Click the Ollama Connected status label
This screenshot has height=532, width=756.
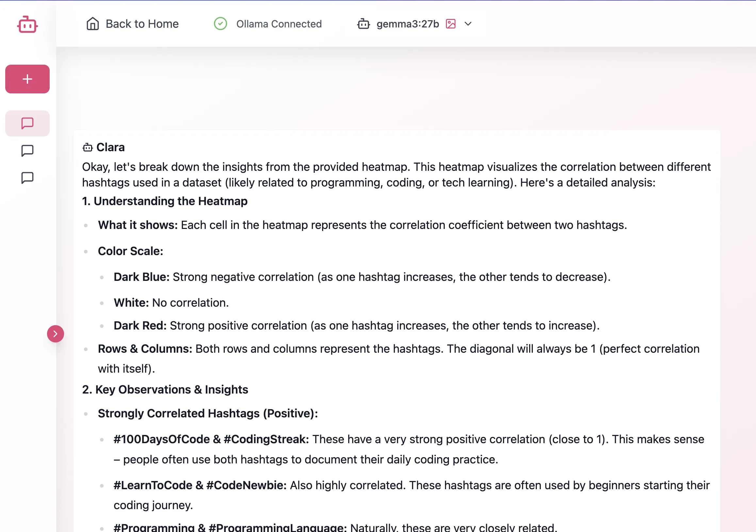[x=279, y=24]
